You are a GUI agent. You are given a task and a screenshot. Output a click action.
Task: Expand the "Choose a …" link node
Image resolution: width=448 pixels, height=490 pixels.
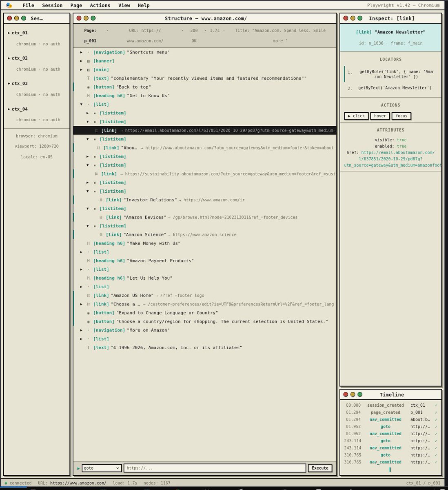pyautogui.click(x=81, y=304)
